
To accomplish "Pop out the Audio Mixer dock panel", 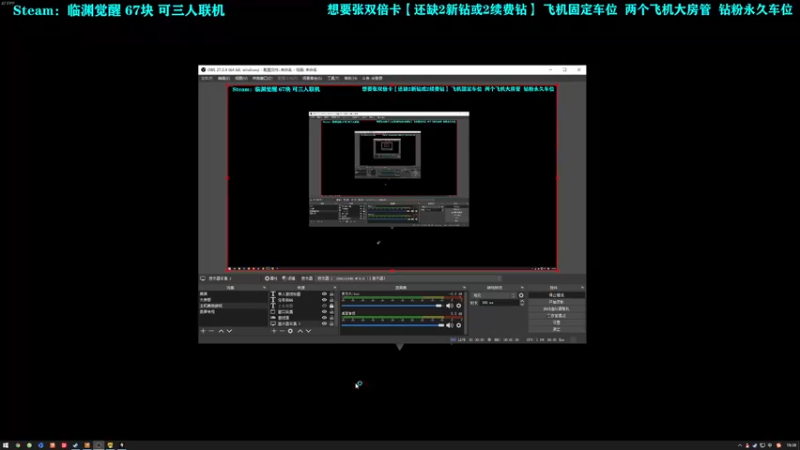I will 464,288.
